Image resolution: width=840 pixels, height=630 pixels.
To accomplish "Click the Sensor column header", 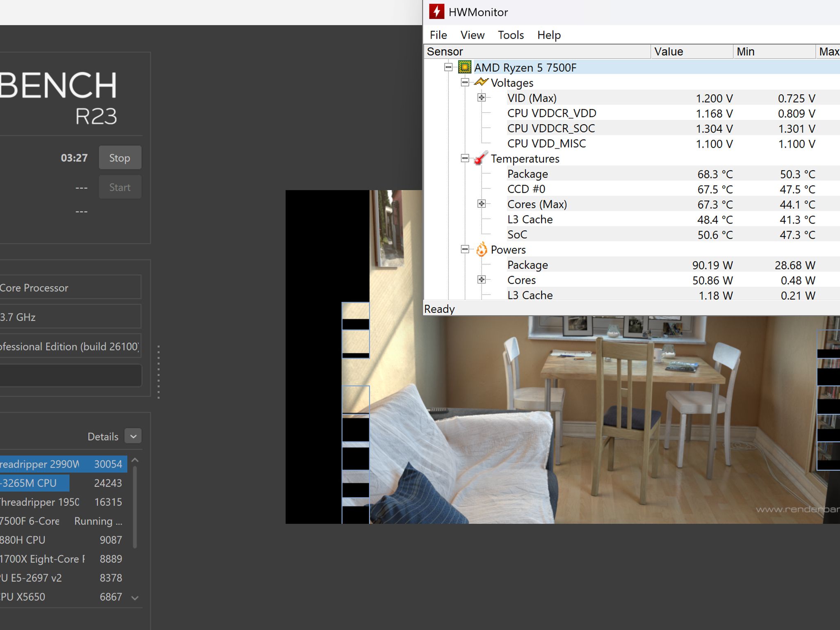I will pos(537,52).
